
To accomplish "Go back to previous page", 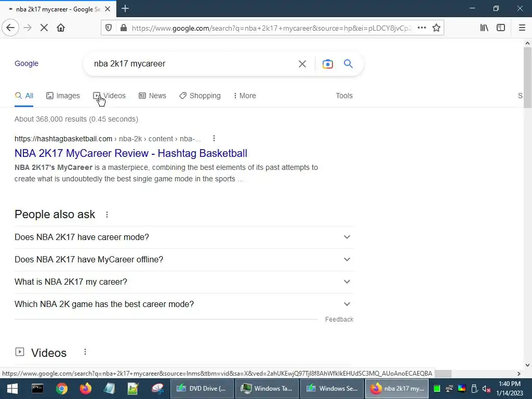I will [10, 28].
